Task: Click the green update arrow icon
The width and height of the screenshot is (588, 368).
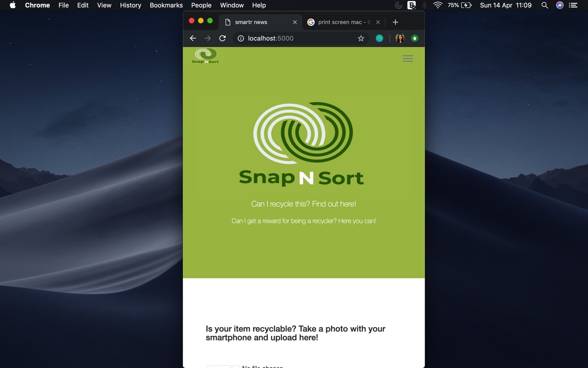Action: pos(415,38)
